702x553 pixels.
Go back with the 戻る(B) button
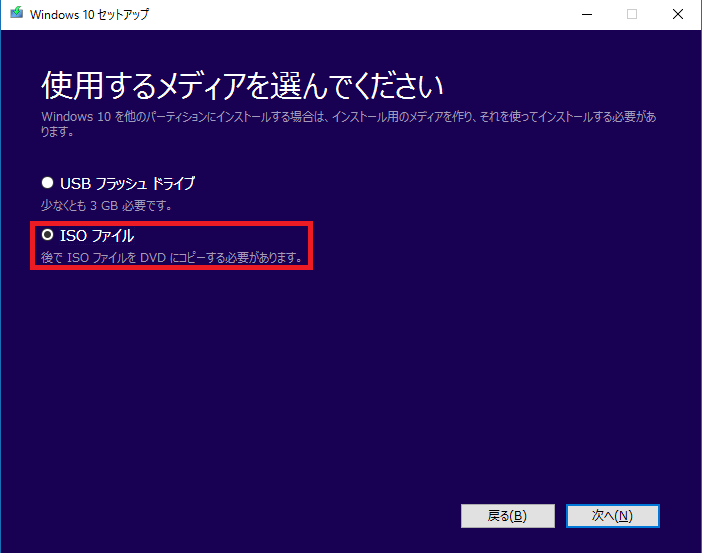click(x=508, y=516)
